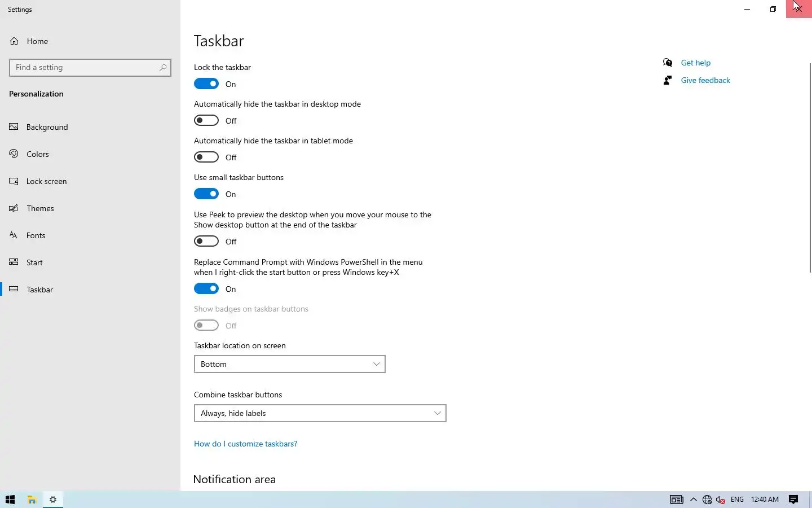Go to Home in Settings sidebar
The width and height of the screenshot is (812, 508).
[x=90, y=41]
